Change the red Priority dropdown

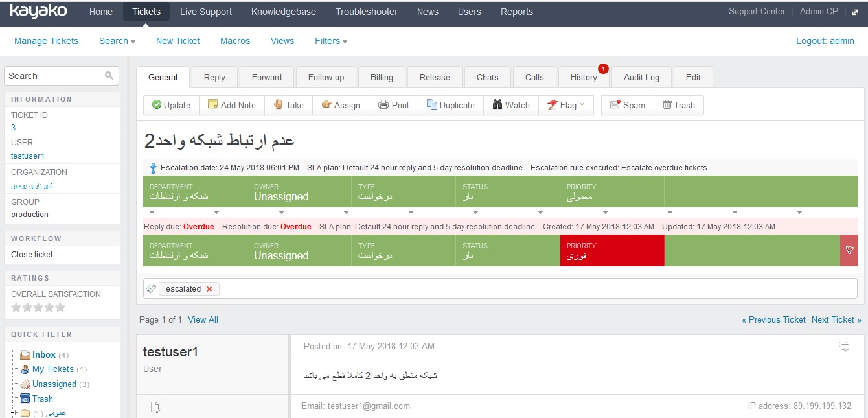tap(612, 250)
